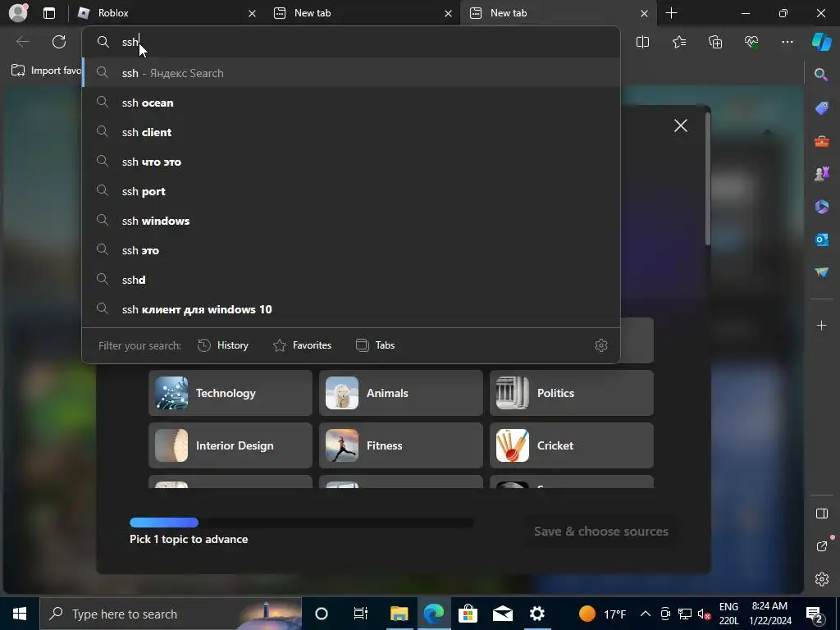Filter search by Favorites
This screenshot has height=630, width=840.
[x=302, y=345]
